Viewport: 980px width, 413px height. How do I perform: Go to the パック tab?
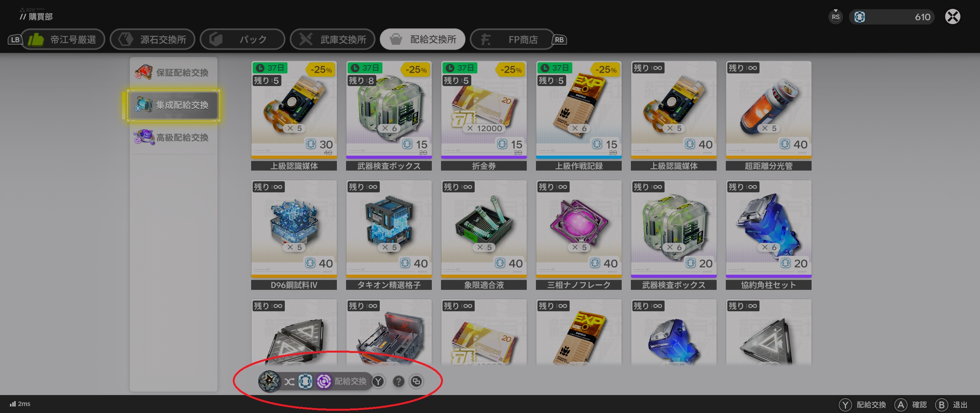243,39
